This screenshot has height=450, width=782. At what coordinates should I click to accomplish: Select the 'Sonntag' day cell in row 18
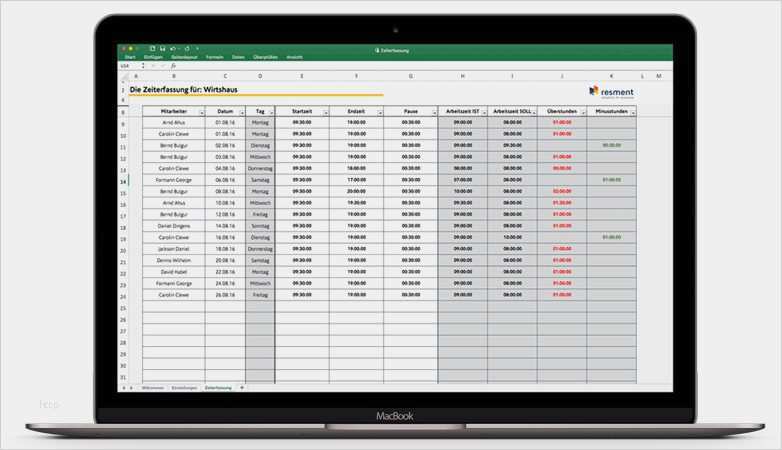260,226
